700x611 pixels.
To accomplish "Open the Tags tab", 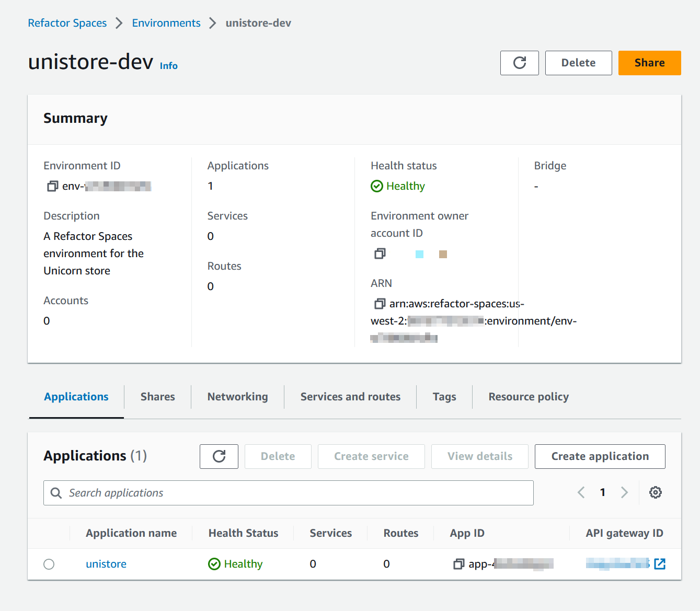I will [x=444, y=397].
